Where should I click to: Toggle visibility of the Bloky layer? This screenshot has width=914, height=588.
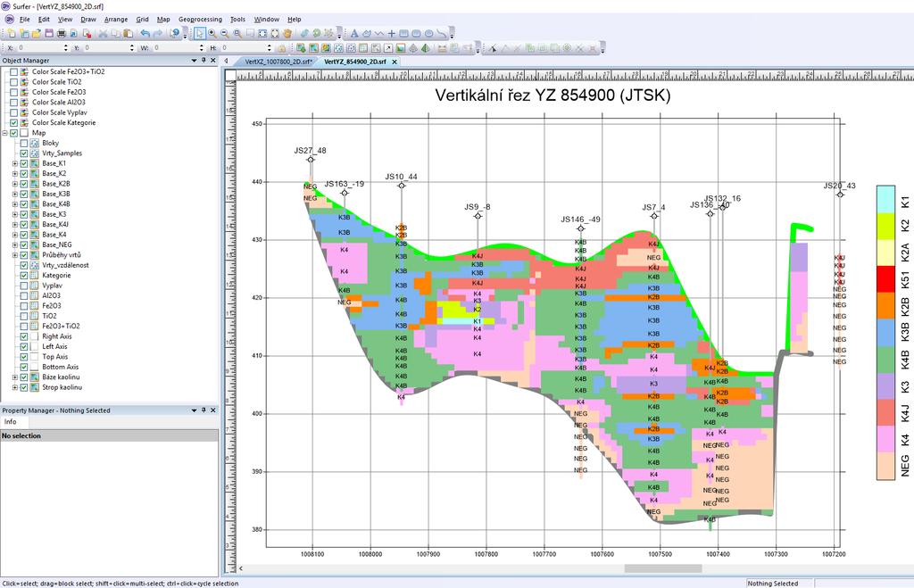click(x=24, y=143)
